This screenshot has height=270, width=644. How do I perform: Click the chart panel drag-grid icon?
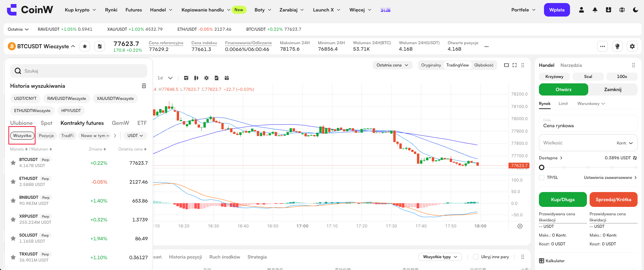pyautogui.click(x=523, y=65)
